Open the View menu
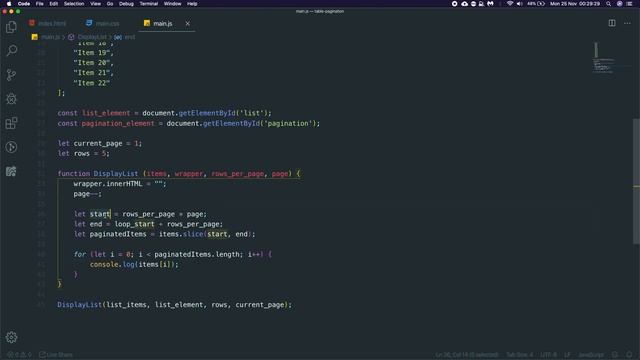 pos(96,4)
